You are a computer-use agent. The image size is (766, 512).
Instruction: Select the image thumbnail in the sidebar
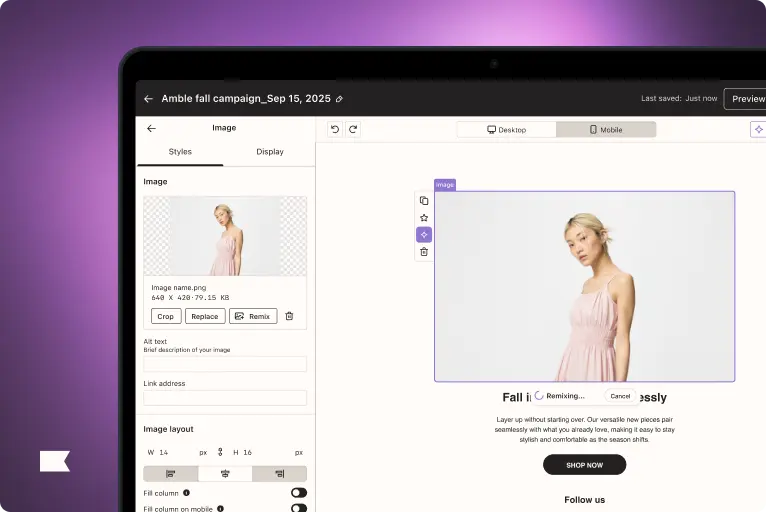pos(225,236)
